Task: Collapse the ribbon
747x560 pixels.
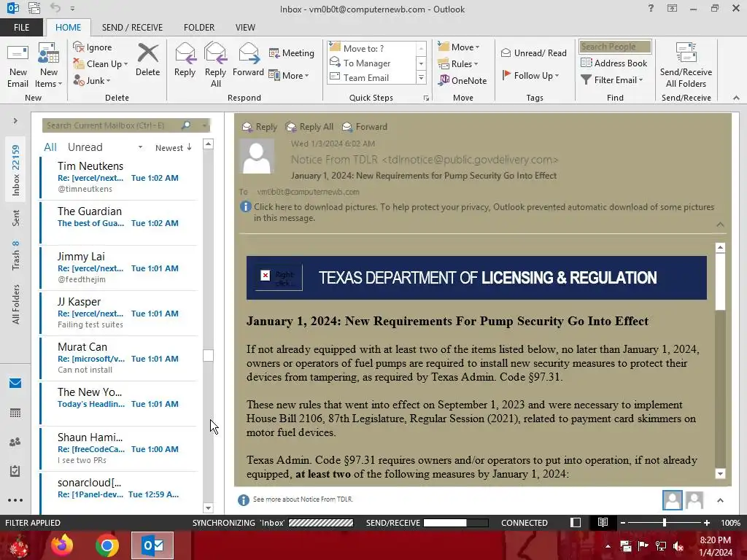Action: pyautogui.click(x=736, y=98)
